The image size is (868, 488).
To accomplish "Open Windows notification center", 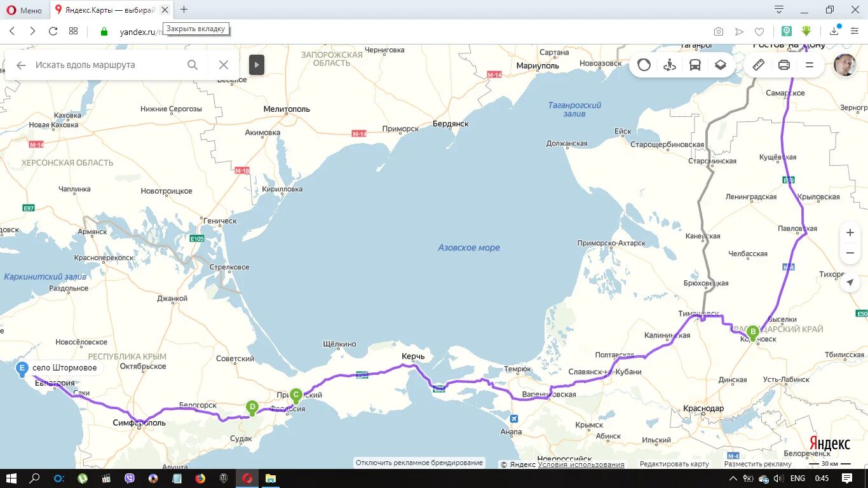I will pyautogui.click(x=847, y=478).
